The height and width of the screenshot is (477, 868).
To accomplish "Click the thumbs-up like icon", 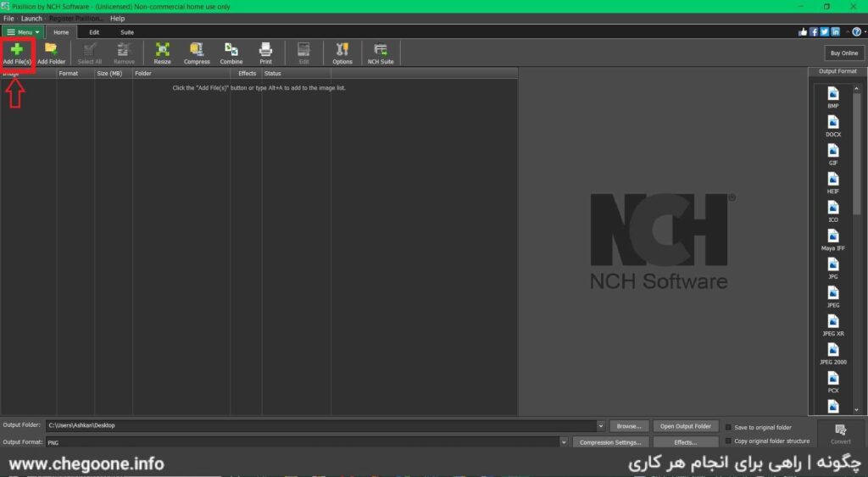I will 803,32.
